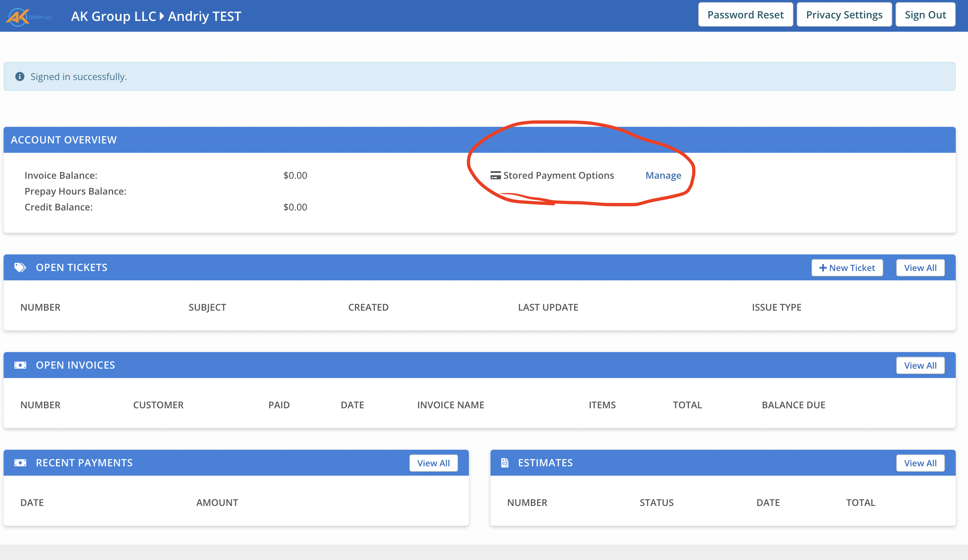This screenshot has height=560, width=968.
Task: Sign Out of the portal
Action: point(925,15)
